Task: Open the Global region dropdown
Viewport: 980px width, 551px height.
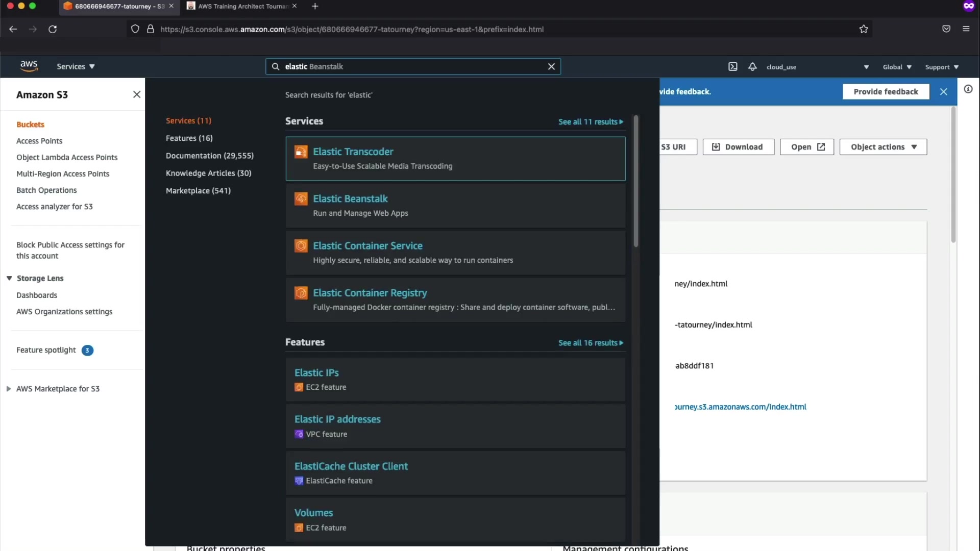Action: pyautogui.click(x=897, y=67)
